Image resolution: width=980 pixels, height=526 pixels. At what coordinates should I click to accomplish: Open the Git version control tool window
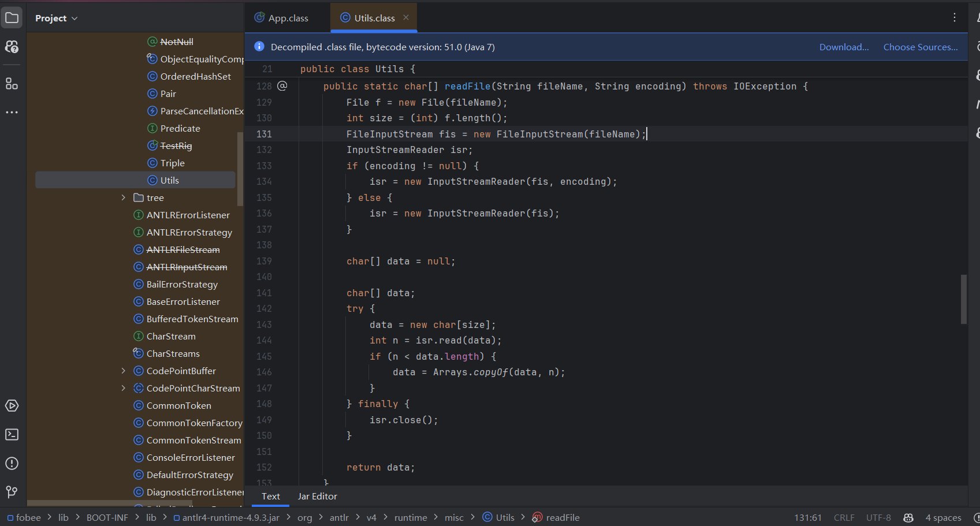point(12,492)
